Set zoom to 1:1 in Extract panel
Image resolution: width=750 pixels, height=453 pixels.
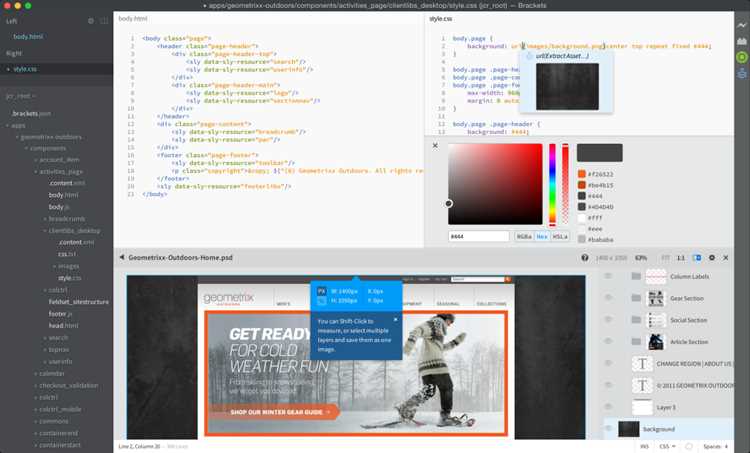[681, 258]
